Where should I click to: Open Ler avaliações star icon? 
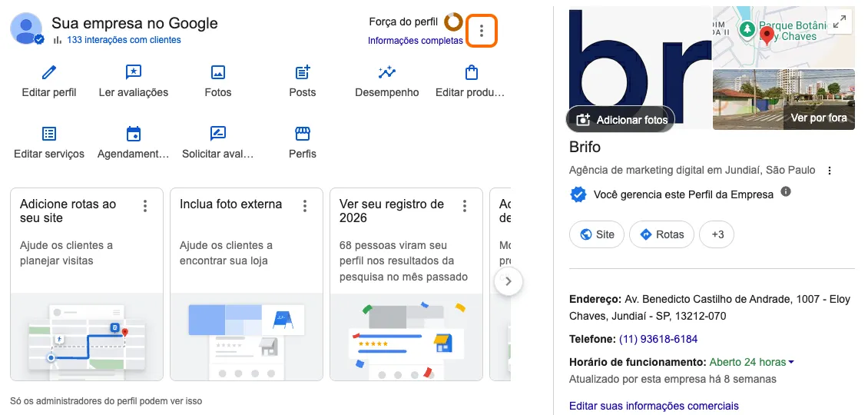coord(134,72)
